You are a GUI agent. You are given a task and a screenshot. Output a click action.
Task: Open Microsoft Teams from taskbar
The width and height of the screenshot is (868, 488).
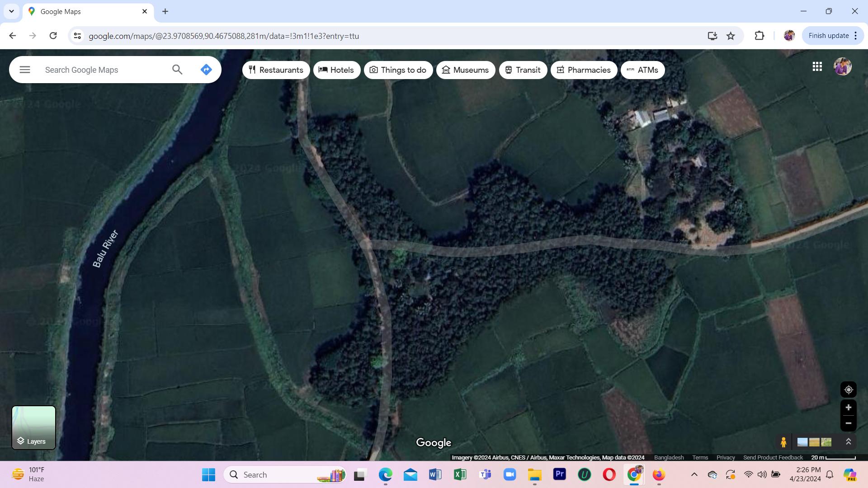coord(485,474)
